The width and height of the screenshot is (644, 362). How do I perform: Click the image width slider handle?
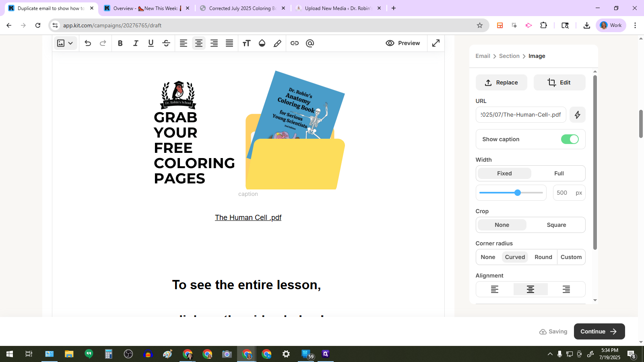518,193
